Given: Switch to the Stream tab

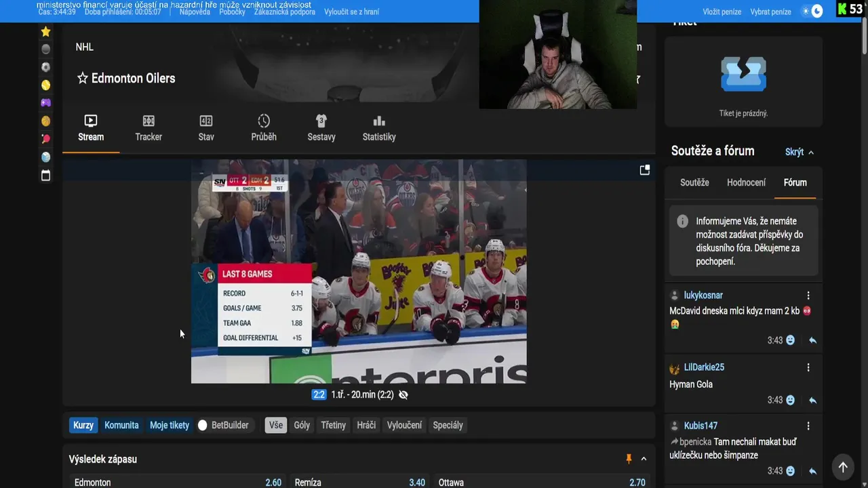Looking at the screenshot, I should 91,128.
